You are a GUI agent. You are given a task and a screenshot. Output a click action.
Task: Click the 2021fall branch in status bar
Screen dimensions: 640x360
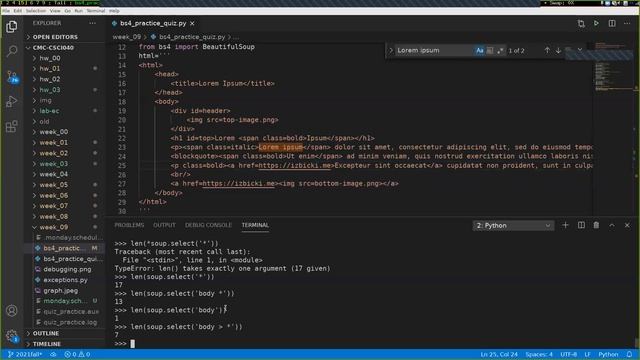25,354
